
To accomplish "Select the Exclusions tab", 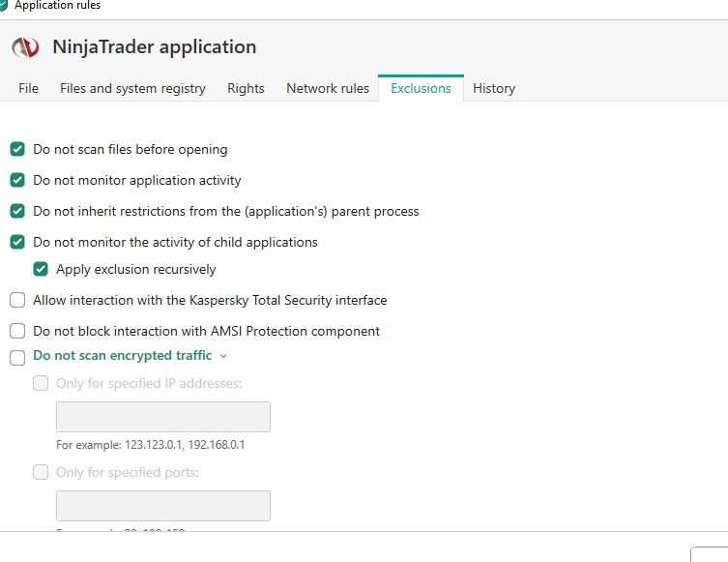I will pyautogui.click(x=421, y=88).
